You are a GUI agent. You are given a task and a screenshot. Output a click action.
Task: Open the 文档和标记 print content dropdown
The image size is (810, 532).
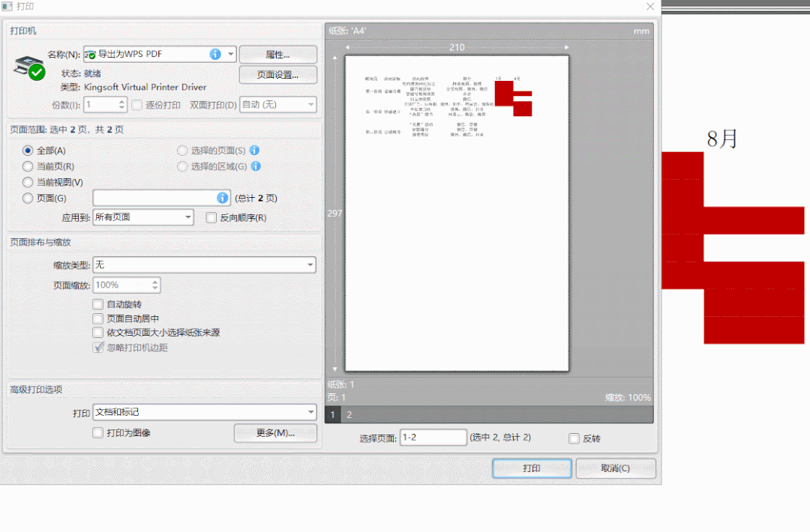(205, 412)
